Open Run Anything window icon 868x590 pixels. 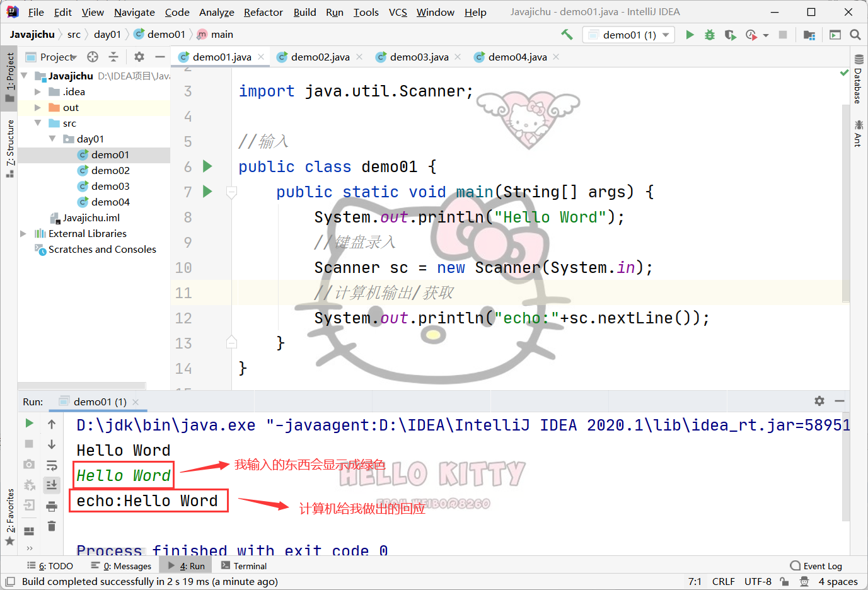(835, 35)
